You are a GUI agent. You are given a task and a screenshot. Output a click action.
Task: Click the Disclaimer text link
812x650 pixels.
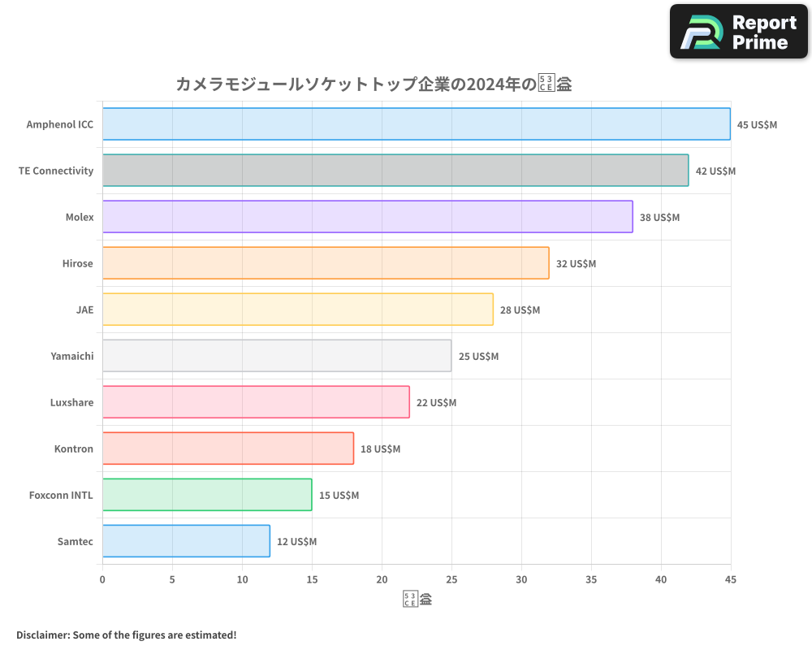tap(126, 635)
